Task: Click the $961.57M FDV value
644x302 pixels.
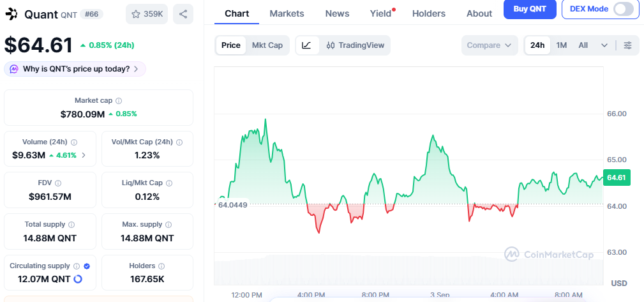Action: 50,197
